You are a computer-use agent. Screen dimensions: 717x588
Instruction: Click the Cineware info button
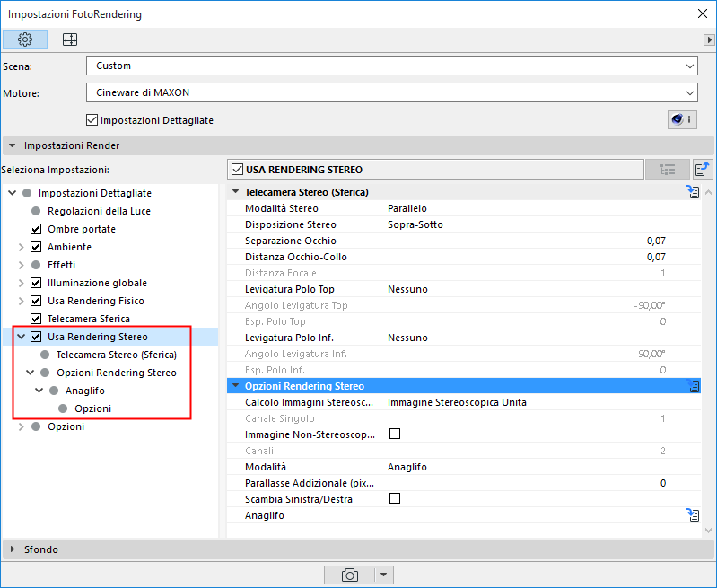tap(682, 120)
